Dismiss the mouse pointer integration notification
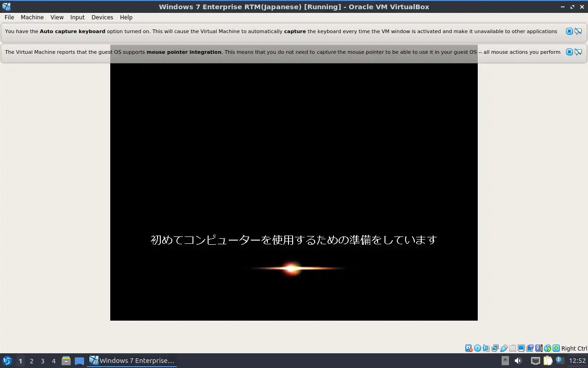The height and width of the screenshot is (368, 588). click(569, 52)
